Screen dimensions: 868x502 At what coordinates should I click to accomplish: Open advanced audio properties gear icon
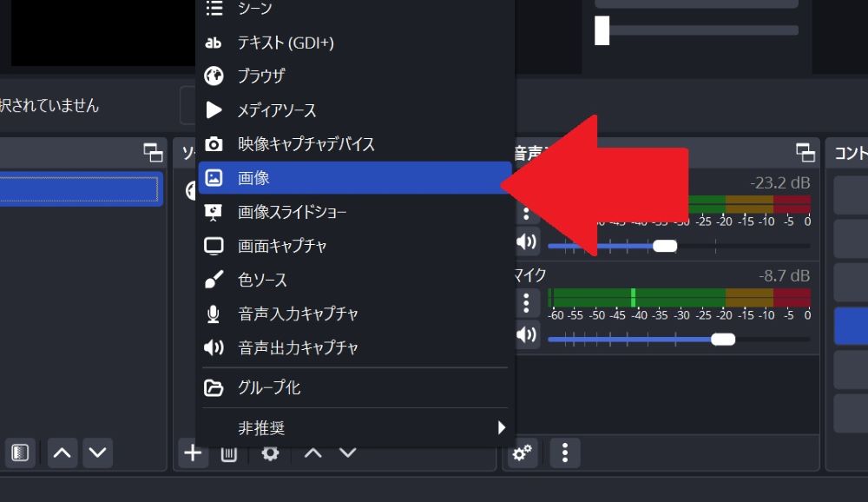[x=523, y=453]
